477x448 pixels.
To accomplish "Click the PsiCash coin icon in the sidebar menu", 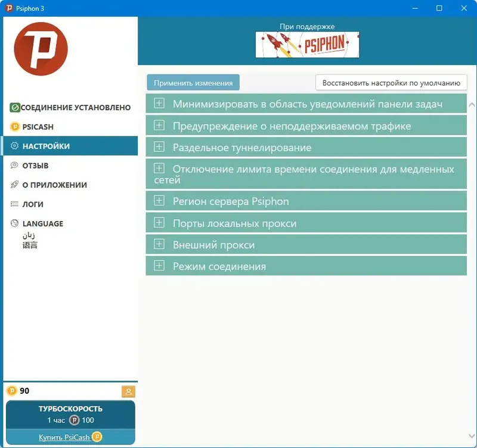I will pos(14,126).
